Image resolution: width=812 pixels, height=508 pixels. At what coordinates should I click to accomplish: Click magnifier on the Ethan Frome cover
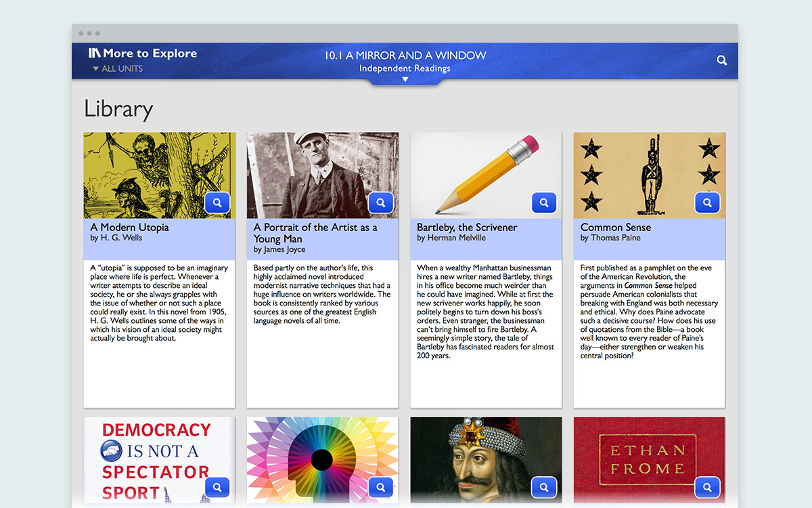pyautogui.click(x=707, y=487)
